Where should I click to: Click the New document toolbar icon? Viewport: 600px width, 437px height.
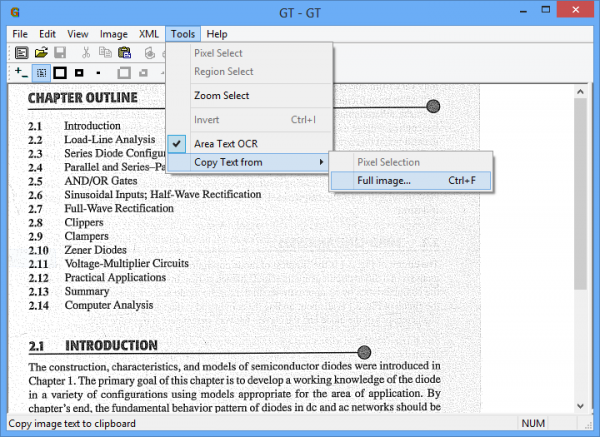[x=21, y=53]
